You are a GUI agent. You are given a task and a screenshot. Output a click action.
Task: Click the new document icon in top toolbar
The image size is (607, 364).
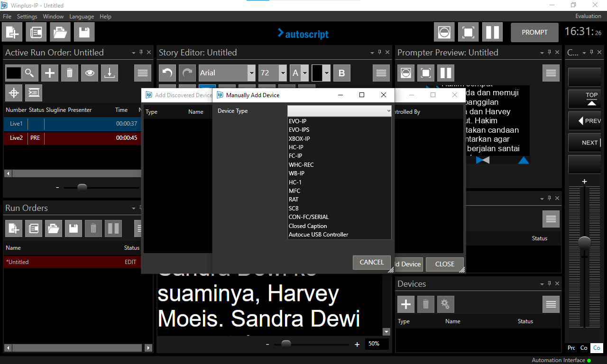click(12, 32)
